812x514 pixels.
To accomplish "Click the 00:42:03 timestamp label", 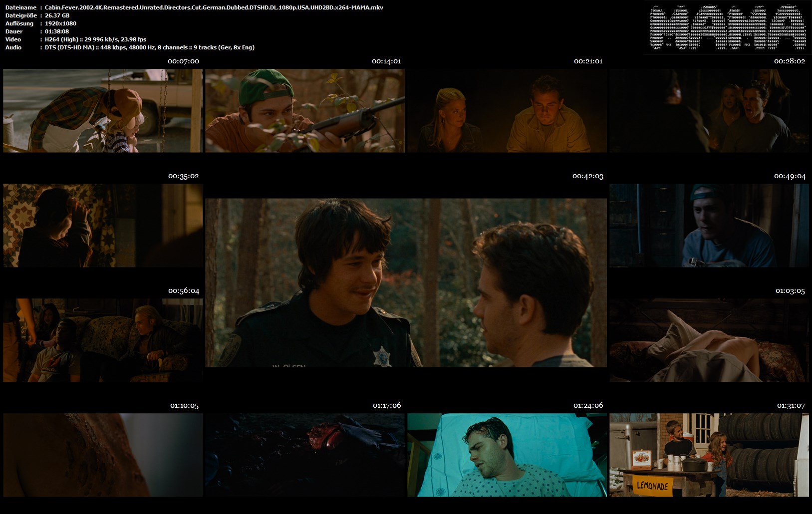I will (x=588, y=176).
